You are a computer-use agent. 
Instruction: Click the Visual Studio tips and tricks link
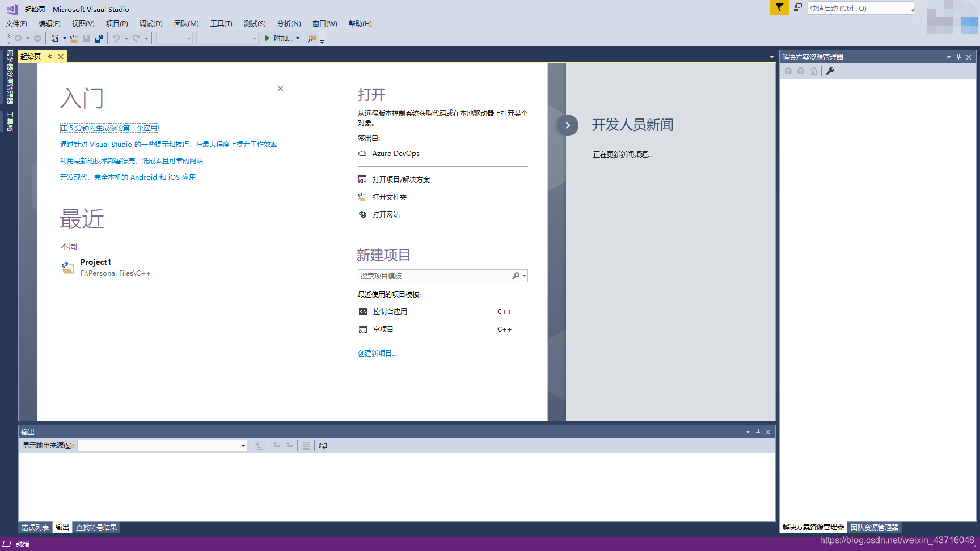click(x=168, y=145)
